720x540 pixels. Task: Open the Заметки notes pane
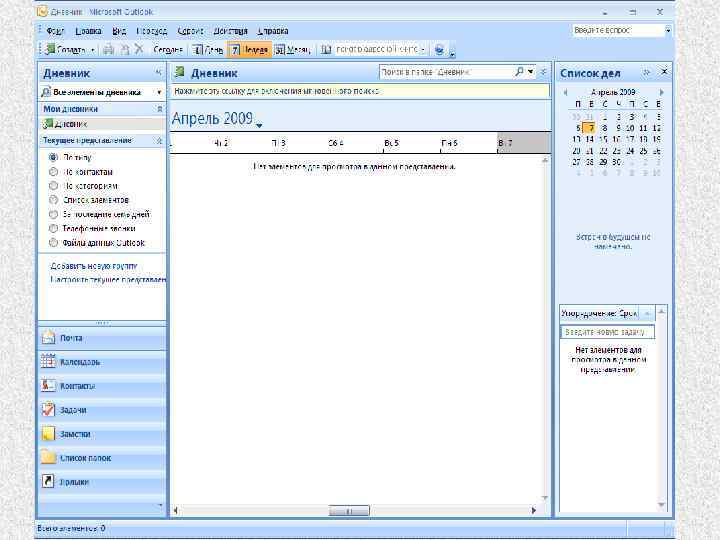click(x=102, y=434)
